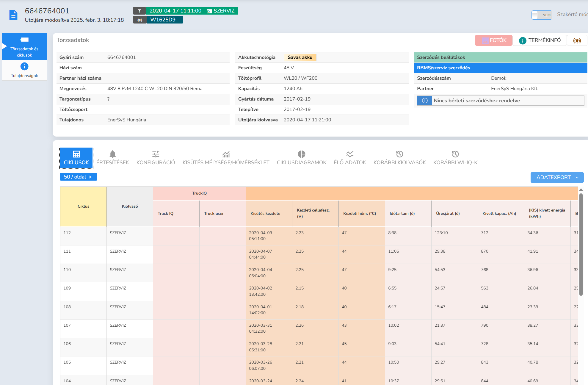
Task: Click the TERMÉKINFÓ button
Action: coord(540,40)
